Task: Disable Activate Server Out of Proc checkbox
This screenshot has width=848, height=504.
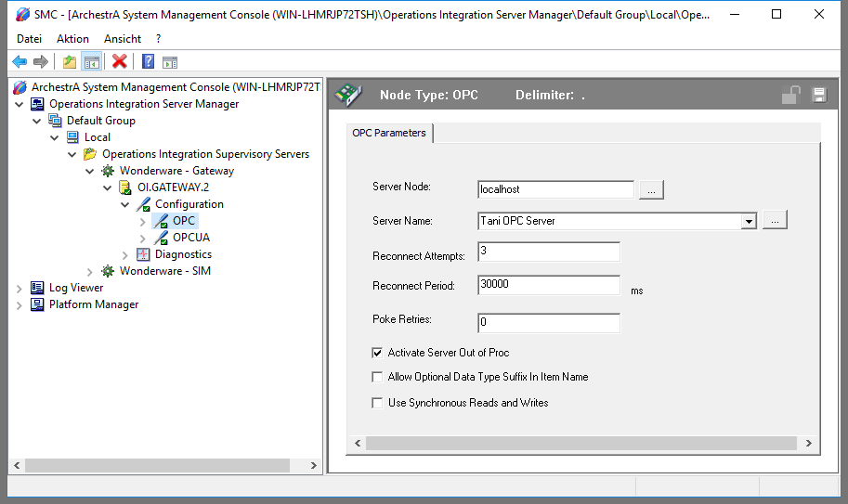Action: click(377, 353)
